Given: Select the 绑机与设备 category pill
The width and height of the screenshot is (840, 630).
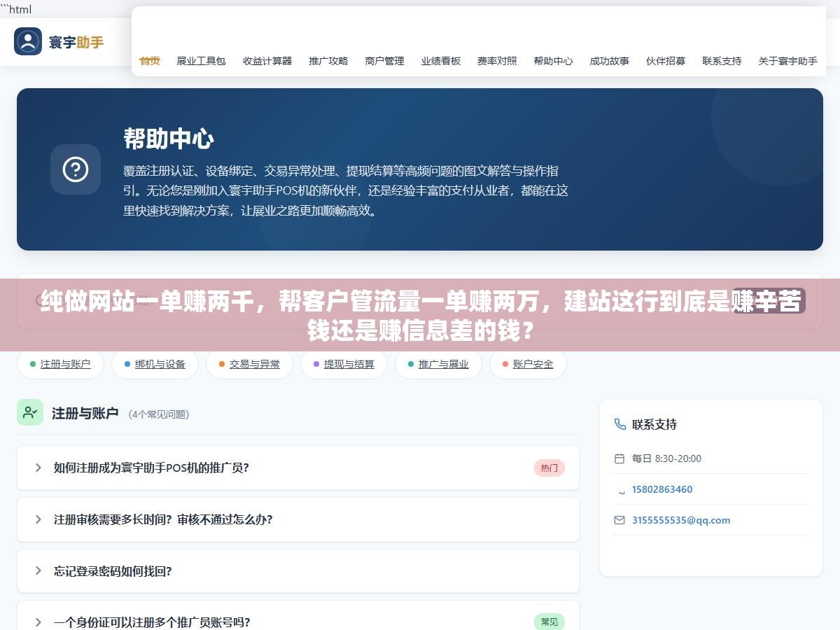Looking at the screenshot, I should tap(155, 364).
